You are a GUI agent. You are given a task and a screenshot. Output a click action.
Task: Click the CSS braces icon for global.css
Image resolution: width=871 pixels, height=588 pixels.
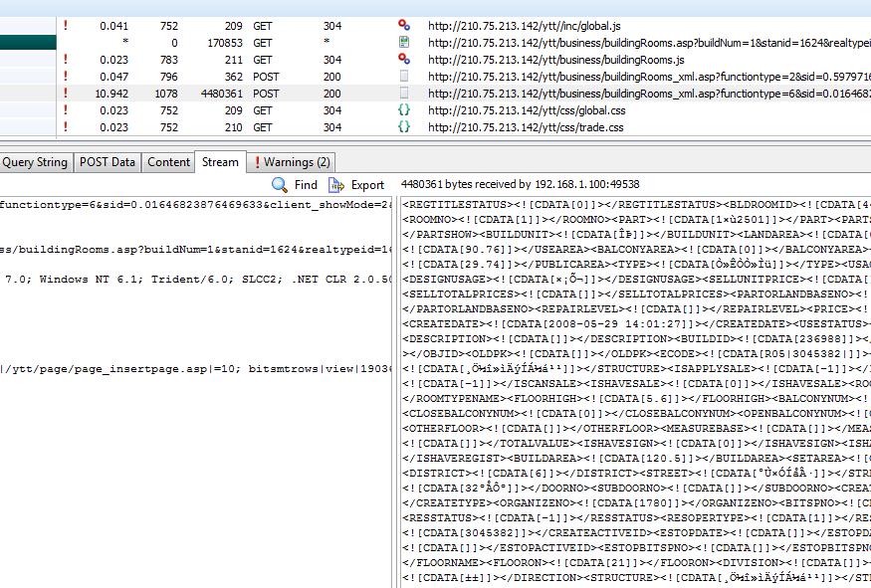tap(403, 110)
